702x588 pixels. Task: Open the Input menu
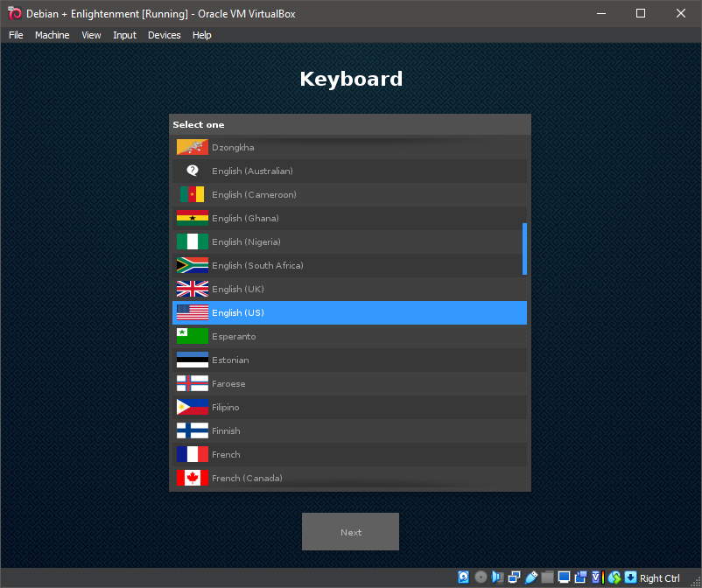[x=124, y=35]
